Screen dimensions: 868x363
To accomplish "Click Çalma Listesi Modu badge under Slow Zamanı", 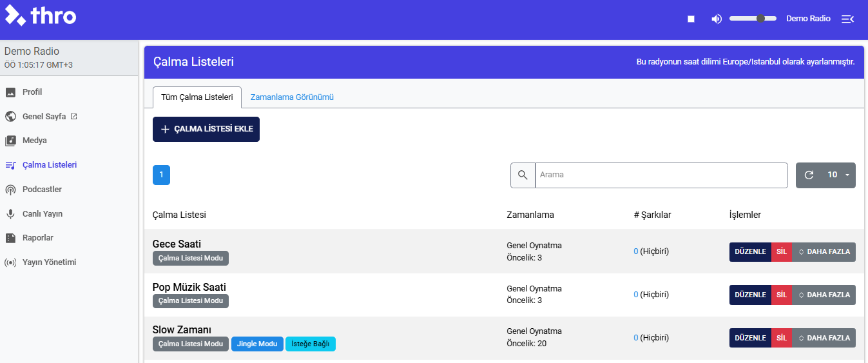I will (191, 344).
